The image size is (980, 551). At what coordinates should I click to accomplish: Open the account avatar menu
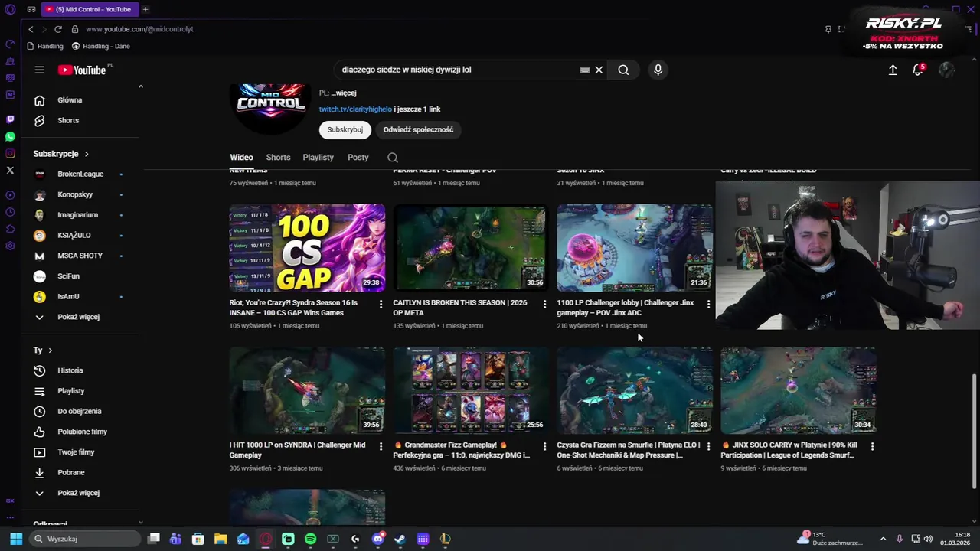pyautogui.click(x=947, y=70)
